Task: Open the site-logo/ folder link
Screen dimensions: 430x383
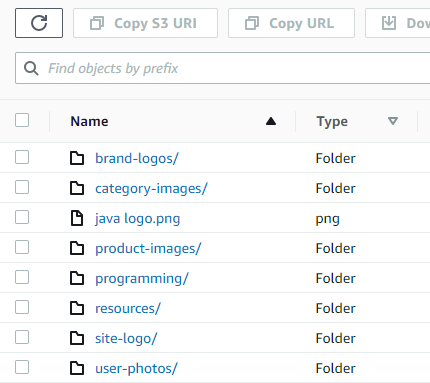Action: pos(126,338)
